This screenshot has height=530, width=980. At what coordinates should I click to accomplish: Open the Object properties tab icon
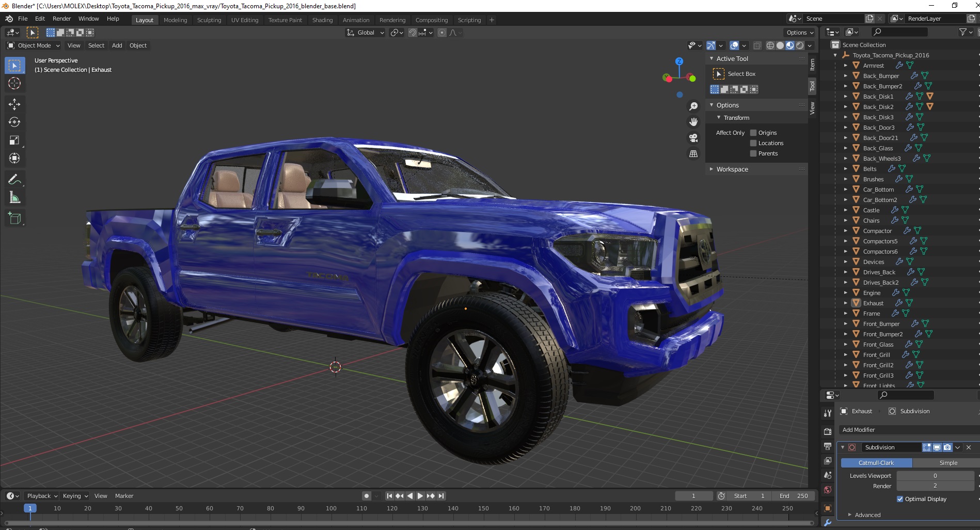[x=828, y=508]
